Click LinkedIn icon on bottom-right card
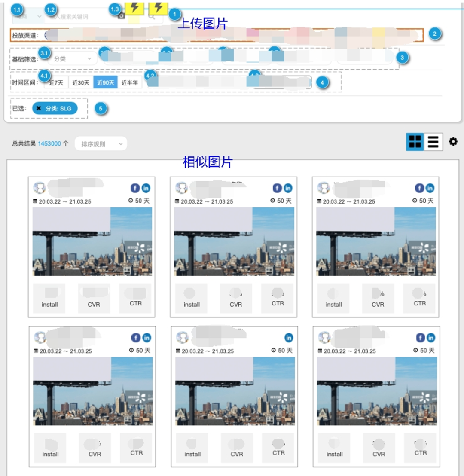Image resolution: width=464 pixels, height=476 pixels. tap(431, 338)
